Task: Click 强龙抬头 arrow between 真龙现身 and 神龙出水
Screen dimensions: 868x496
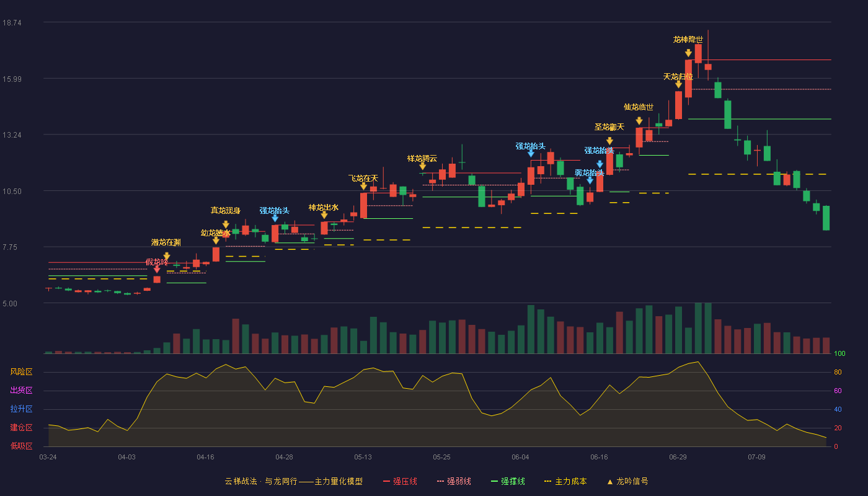Action: pyautogui.click(x=275, y=218)
